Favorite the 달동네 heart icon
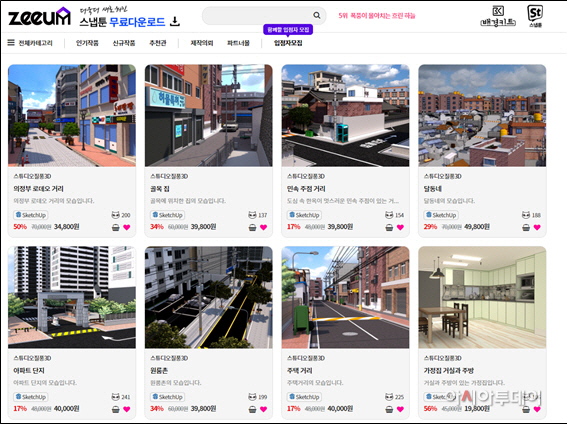567x427 pixels. point(537,227)
